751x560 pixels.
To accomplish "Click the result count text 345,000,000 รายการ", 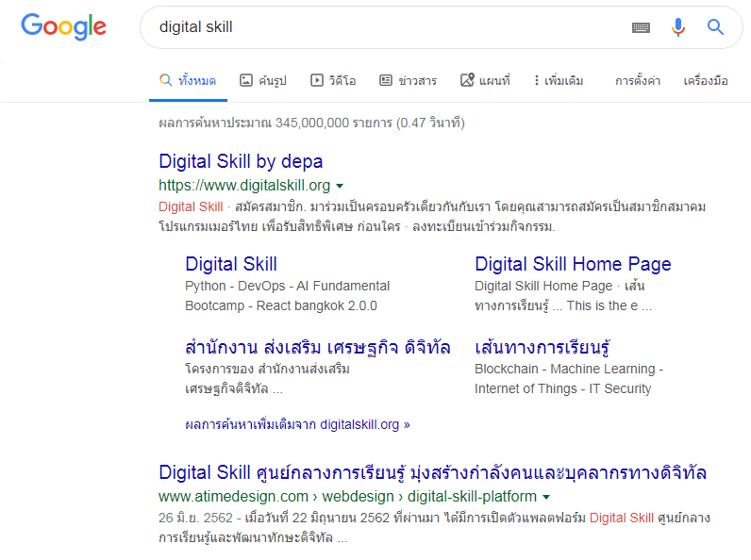I will coord(334,123).
